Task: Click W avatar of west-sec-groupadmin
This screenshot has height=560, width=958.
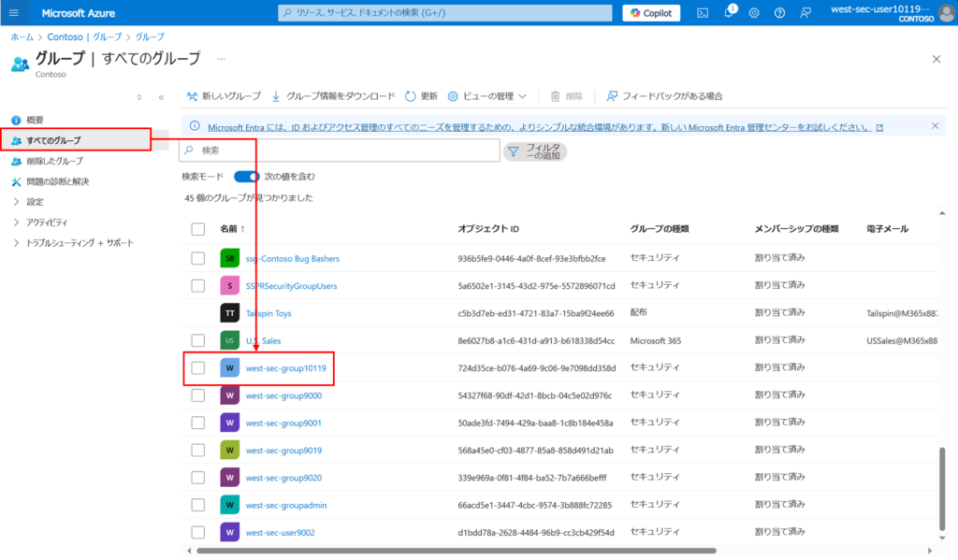Action: point(230,505)
